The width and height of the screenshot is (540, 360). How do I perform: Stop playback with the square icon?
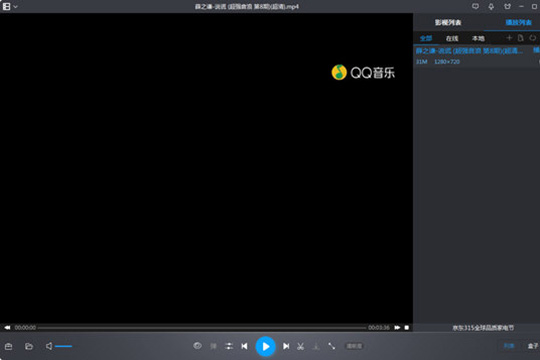click(x=407, y=328)
